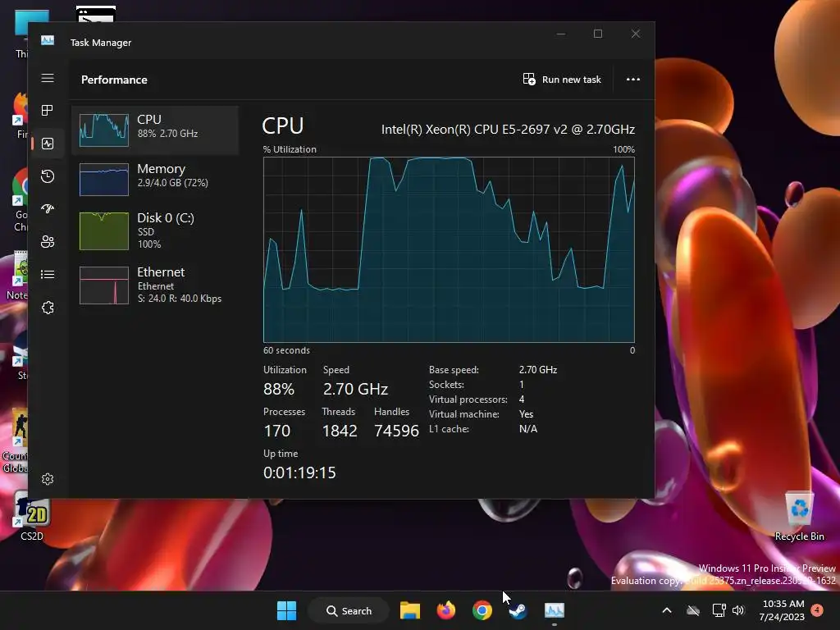Select the Recycle Bin desktop icon
This screenshot has width=840, height=630.
click(799, 517)
